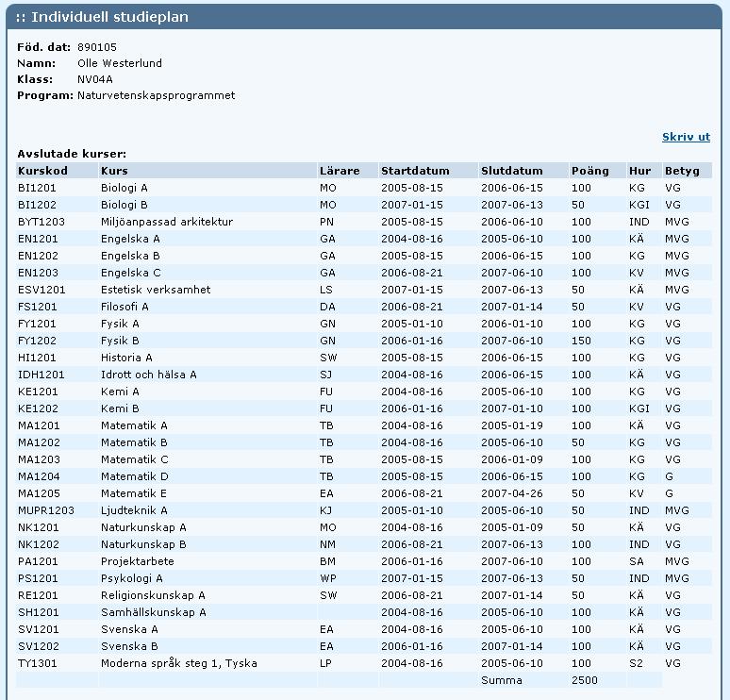The height and width of the screenshot is (700, 730).
Task: Click the Hur column header
Action: (639, 171)
